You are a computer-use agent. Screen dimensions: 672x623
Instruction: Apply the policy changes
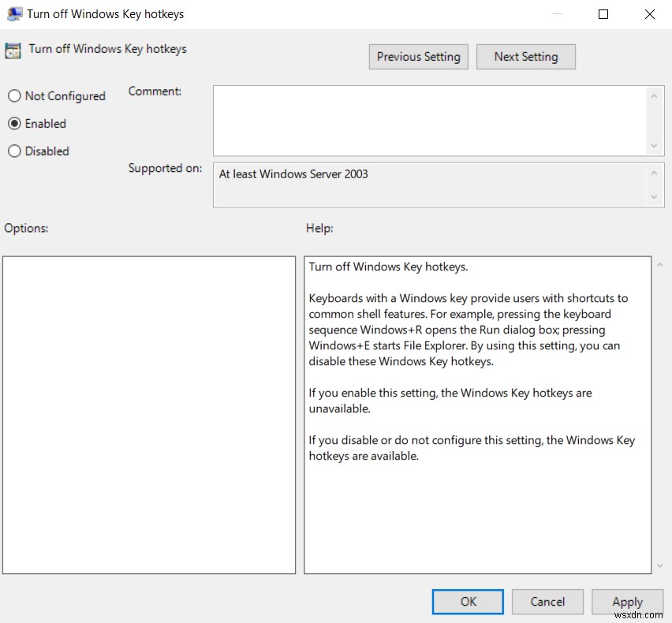pyautogui.click(x=627, y=601)
